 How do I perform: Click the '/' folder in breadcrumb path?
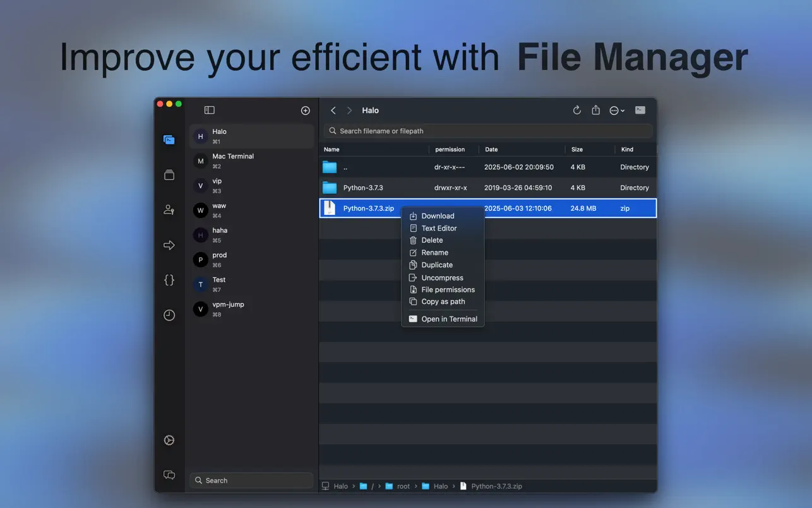(x=367, y=487)
